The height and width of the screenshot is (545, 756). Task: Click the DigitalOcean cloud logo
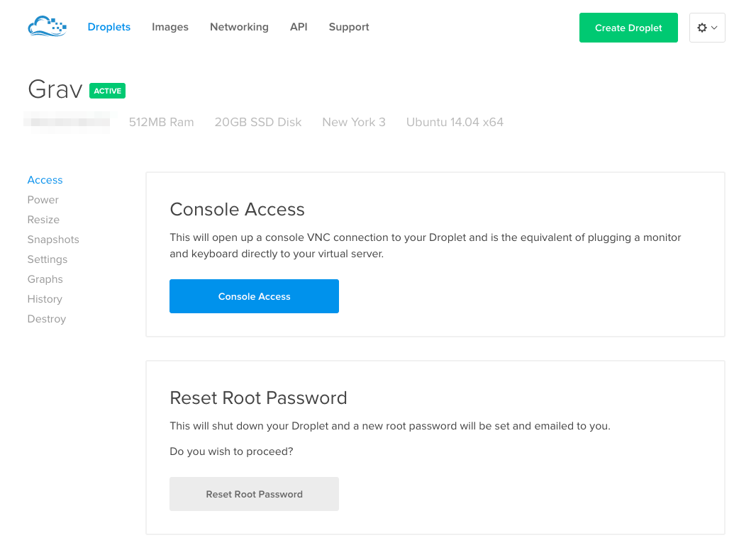[x=47, y=27]
